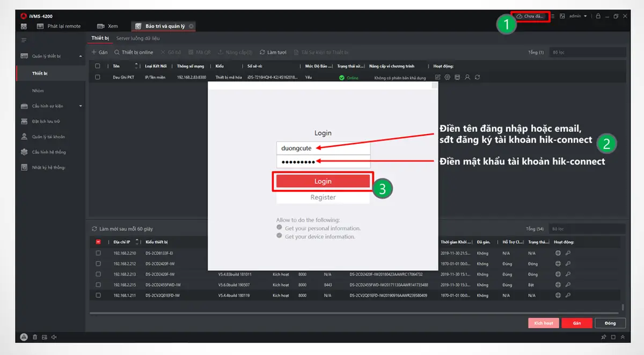The image size is (644, 355).
Task: Click the duongcute username field
Action: (x=323, y=148)
